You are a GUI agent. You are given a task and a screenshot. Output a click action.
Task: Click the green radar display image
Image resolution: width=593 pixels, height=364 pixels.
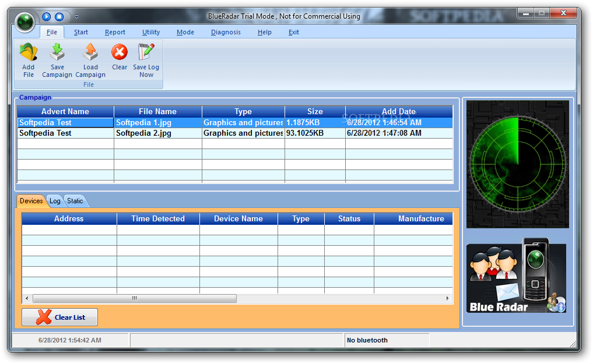click(517, 164)
